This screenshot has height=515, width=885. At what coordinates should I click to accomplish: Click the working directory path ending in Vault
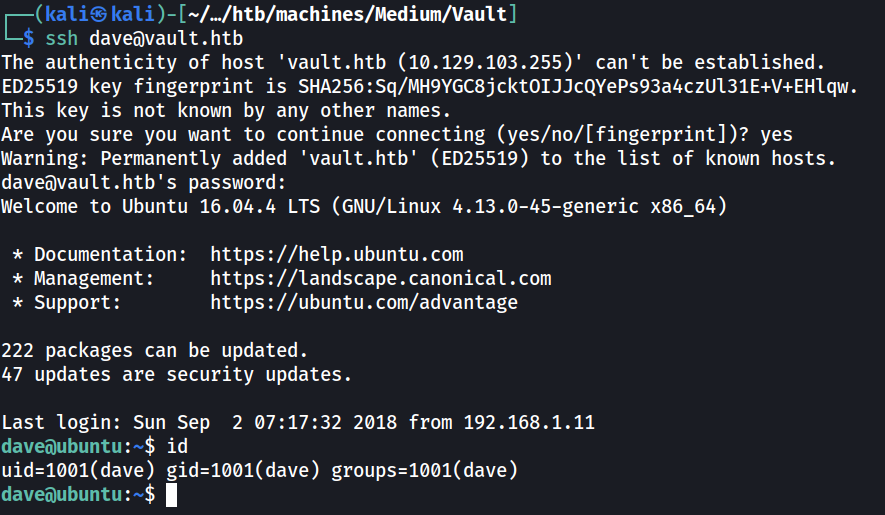coord(348,14)
